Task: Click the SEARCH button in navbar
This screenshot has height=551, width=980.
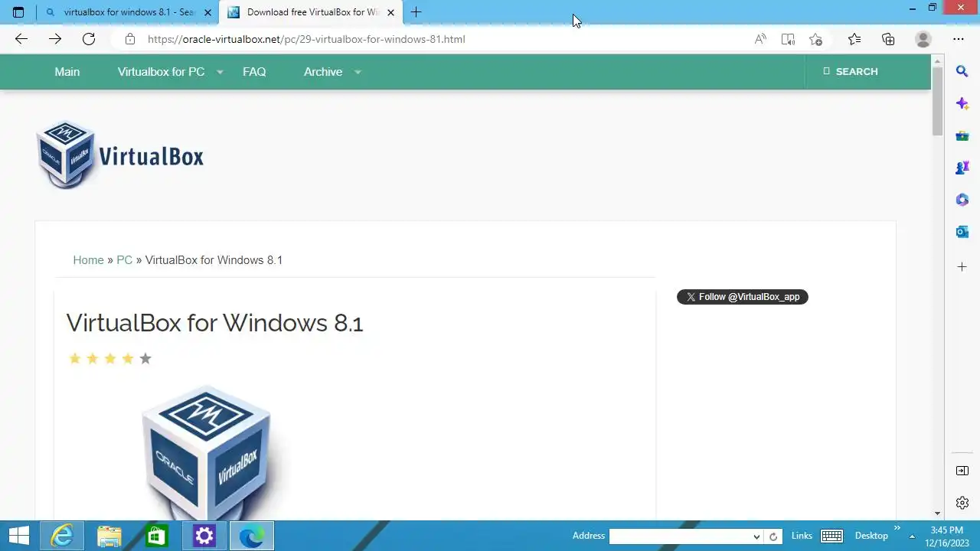Action: pyautogui.click(x=850, y=71)
